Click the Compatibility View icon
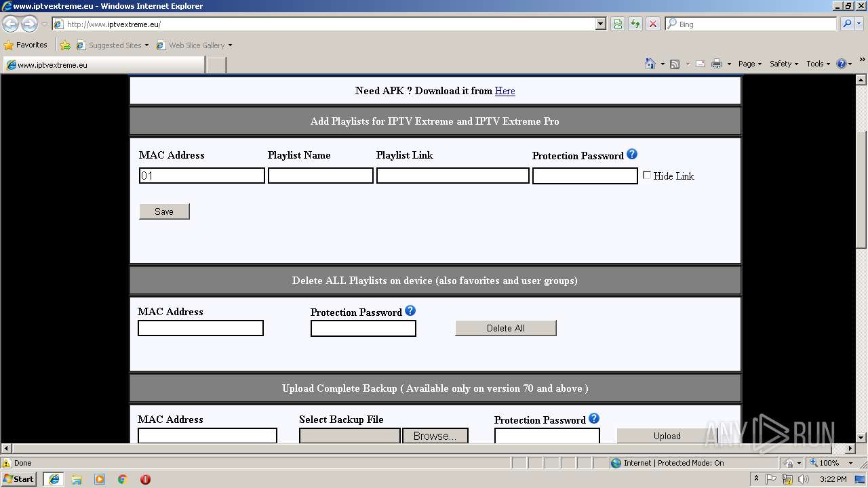 (618, 24)
